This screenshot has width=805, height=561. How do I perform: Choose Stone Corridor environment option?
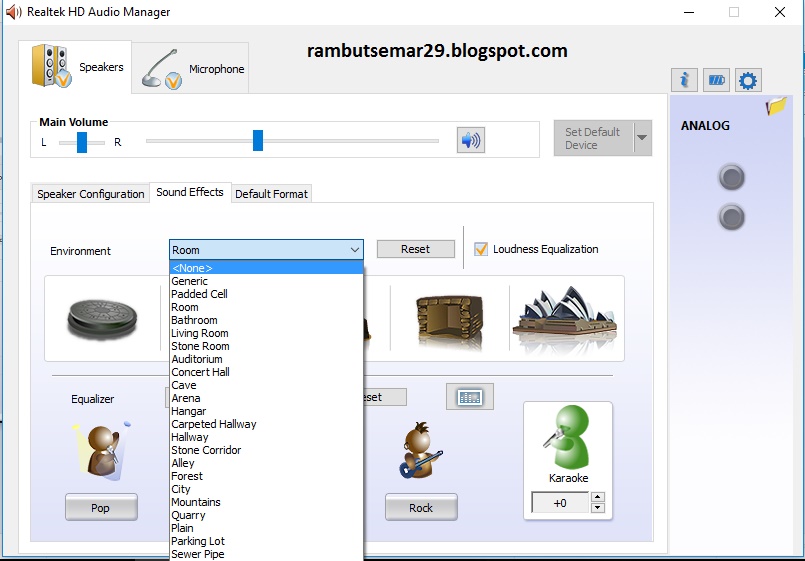coord(266,450)
